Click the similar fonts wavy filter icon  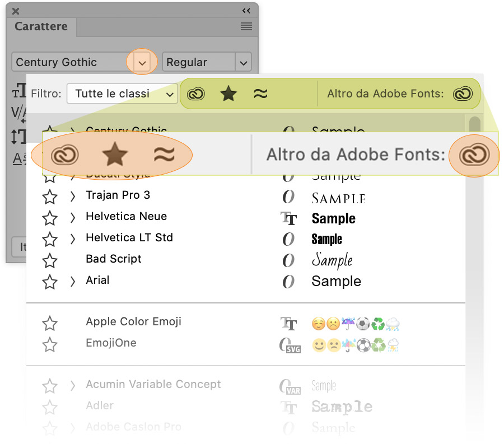(x=260, y=94)
